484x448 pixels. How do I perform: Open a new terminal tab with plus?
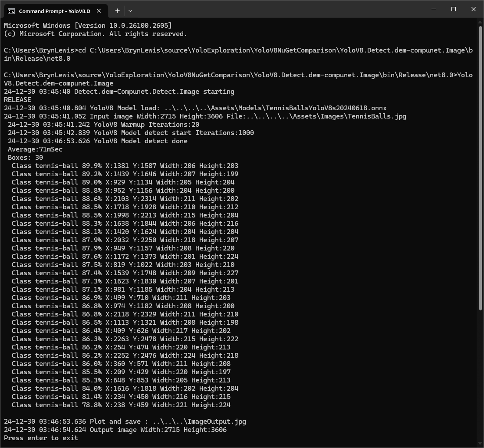coord(117,10)
